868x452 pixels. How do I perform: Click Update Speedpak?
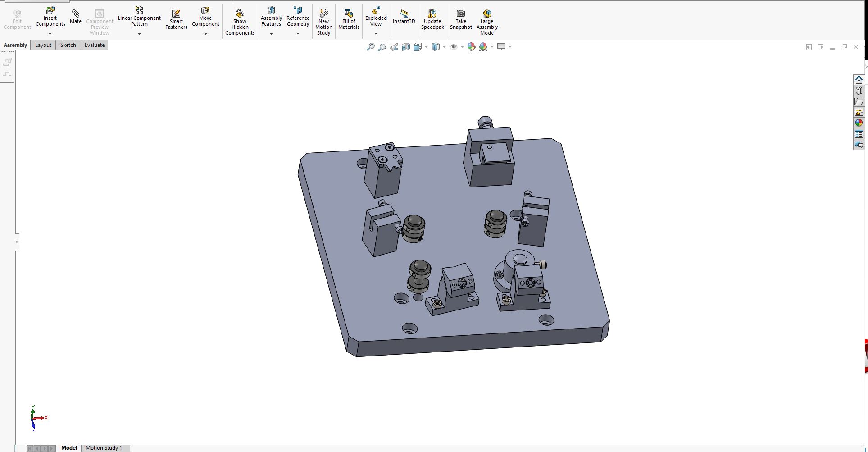(x=432, y=20)
